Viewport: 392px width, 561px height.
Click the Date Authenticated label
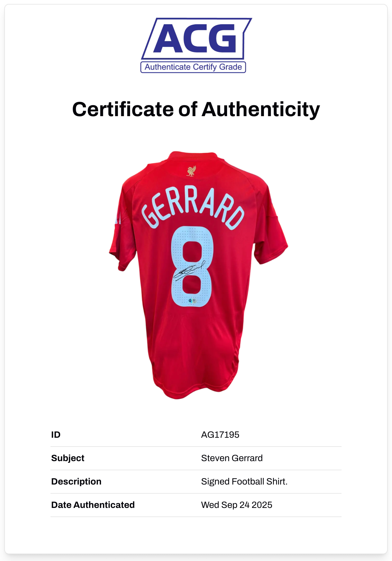click(x=93, y=505)
